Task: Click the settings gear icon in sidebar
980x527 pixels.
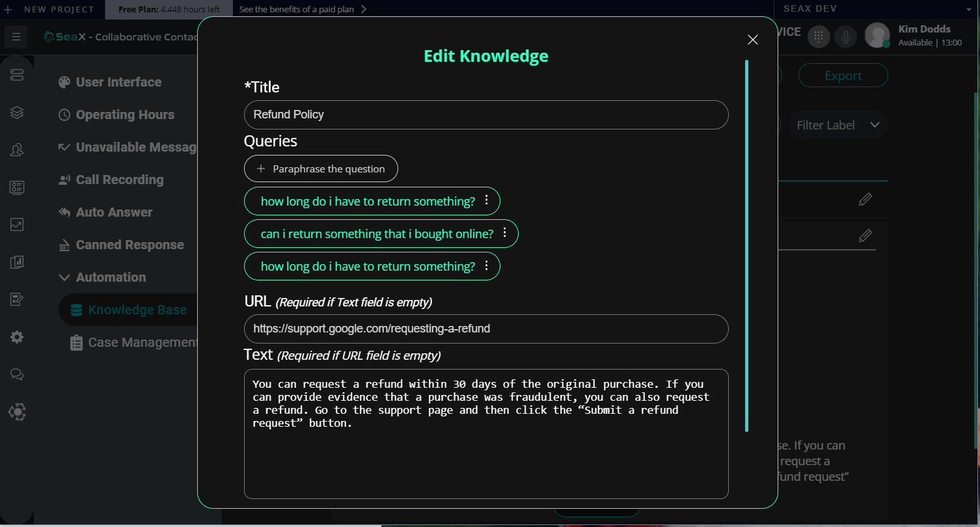Action: 17,337
